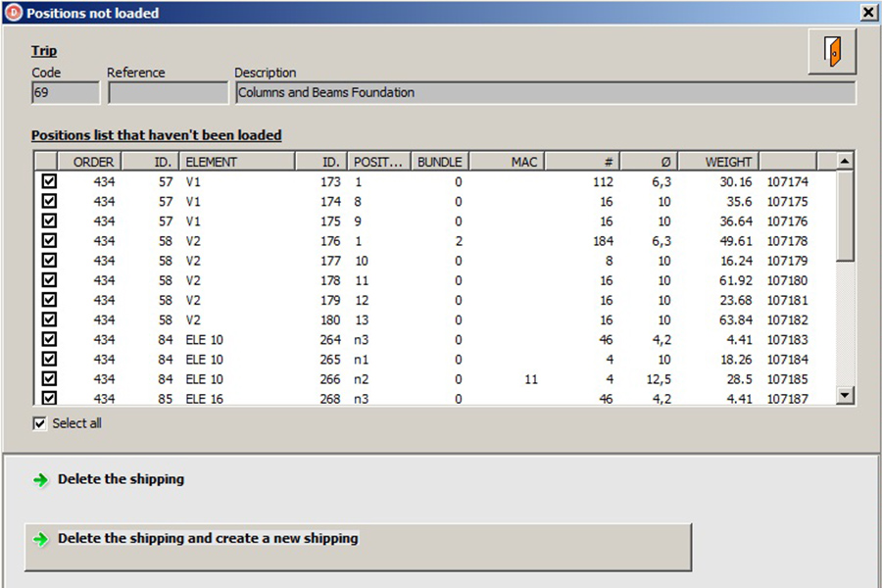Sort by the ORDER column header
Image resolution: width=882 pixels, height=588 pixels.
(89, 162)
